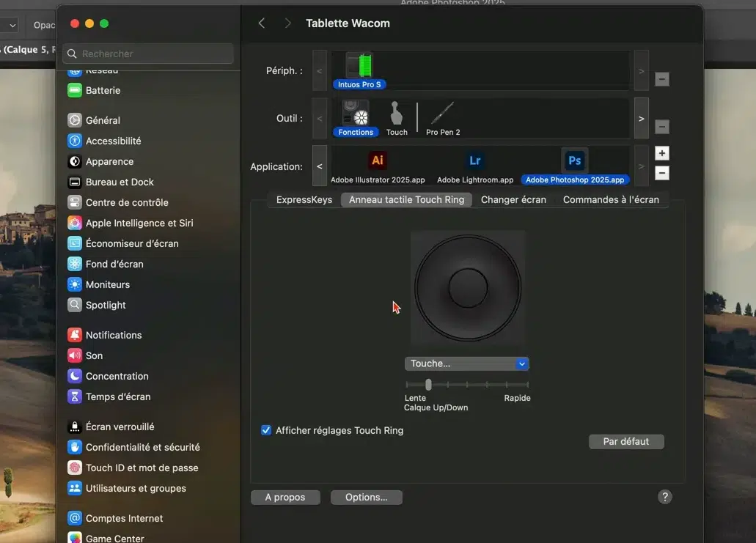The height and width of the screenshot is (543, 756).
Task: Open Économiseur d'écran settings
Action: coord(123,243)
